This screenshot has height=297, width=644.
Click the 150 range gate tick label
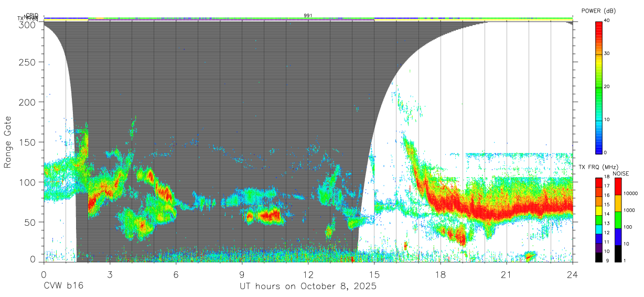tap(28, 142)
